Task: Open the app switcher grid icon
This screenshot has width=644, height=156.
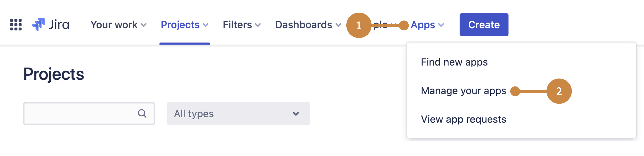Action: (16, 25)
